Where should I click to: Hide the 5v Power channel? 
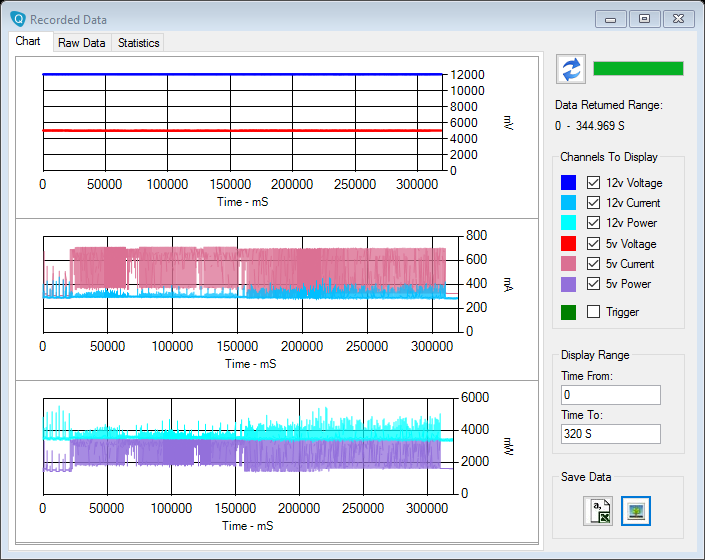593,284
